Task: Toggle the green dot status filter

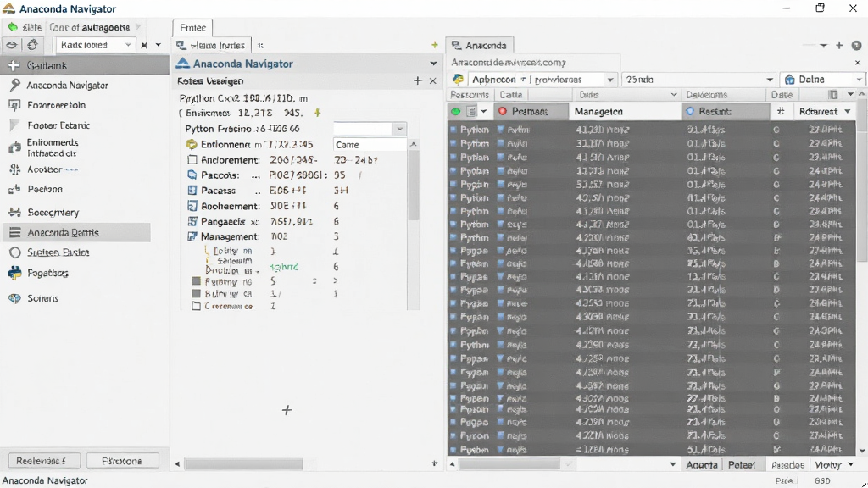Action: click(456, 111)
